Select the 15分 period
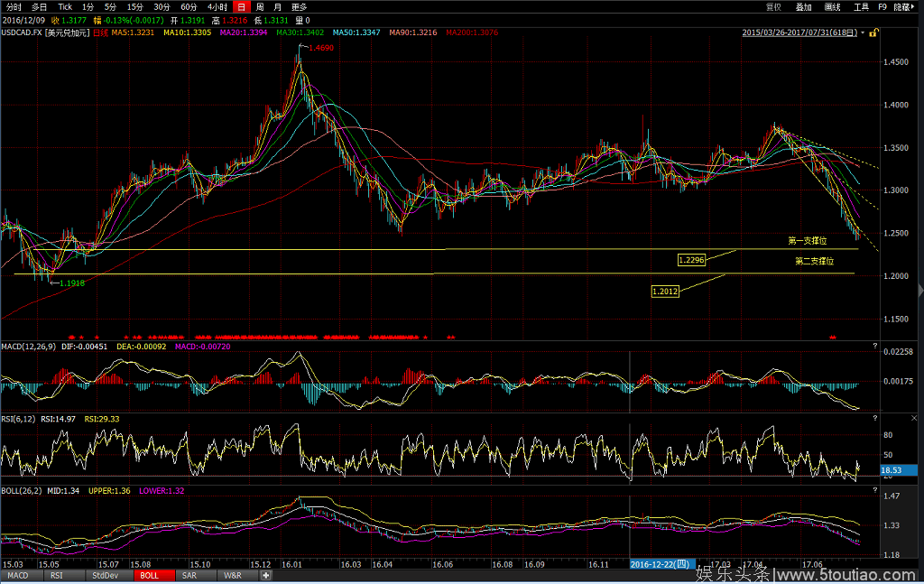Image resolution: width=924 pixels, height=584 pixels. (x=135, y=7)
